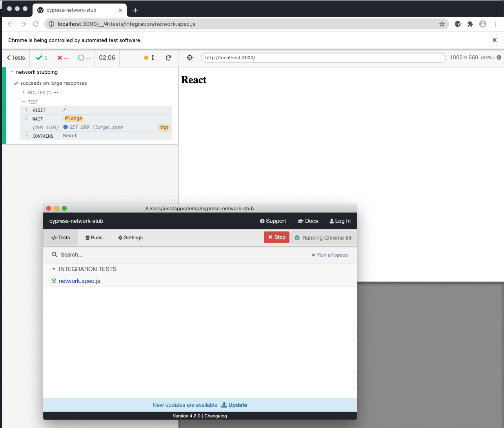Image resolution: width=504 pixels, height=428 pixels.
Task: Click the Version 4.2.0 footer text
Action: [x=187, y=416]
